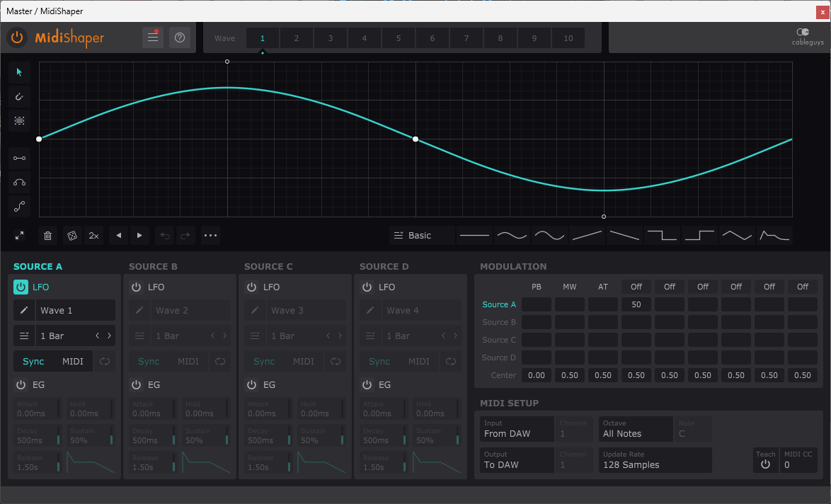Screen dimensions: 831x504
Task: Choose the curved arc segment tool
Action: pos(19,183)
